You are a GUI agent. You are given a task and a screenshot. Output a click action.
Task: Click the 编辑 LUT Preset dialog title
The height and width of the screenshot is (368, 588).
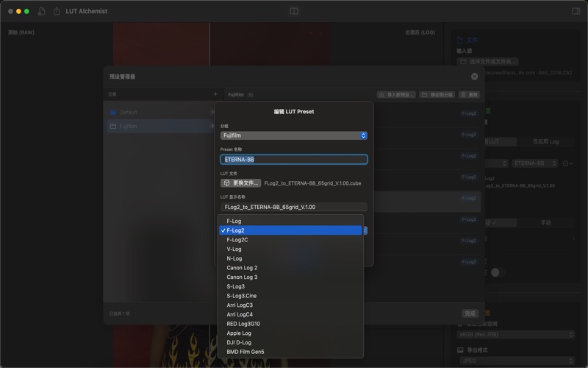(294, 112)
